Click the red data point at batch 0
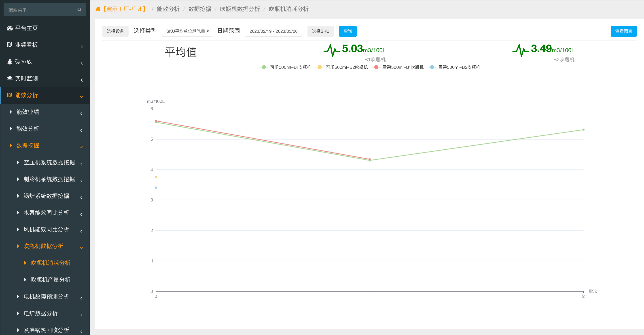644x335 pixels. [x=156, y=121]
